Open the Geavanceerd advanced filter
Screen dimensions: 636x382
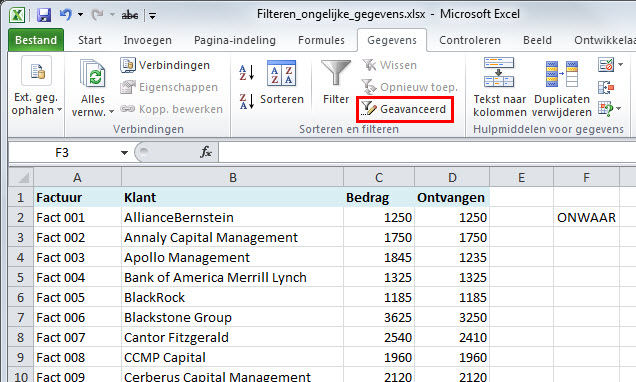(x=404, y=109)
